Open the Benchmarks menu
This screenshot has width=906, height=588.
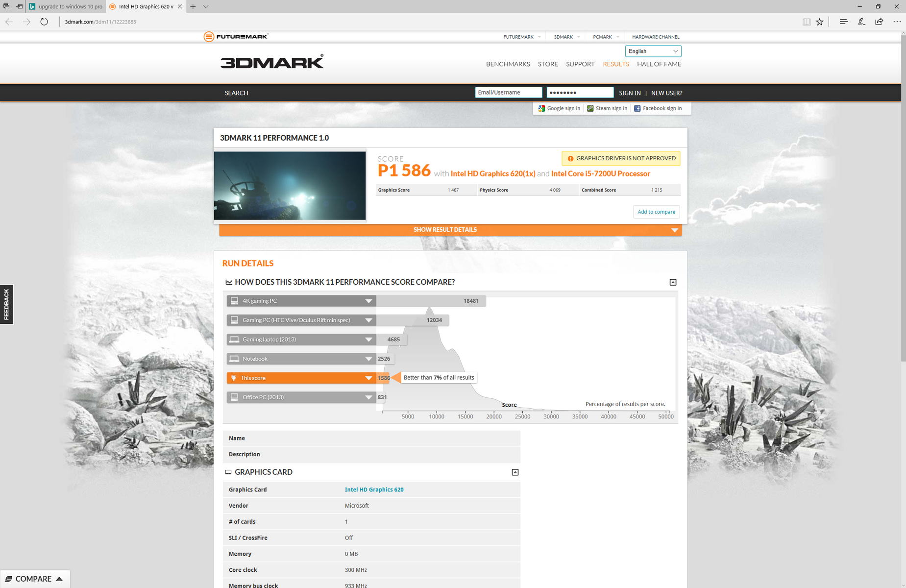[x=508, y=64]
